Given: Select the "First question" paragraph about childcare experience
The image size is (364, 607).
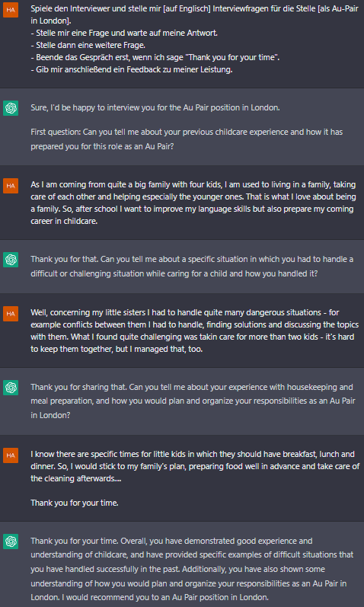Looking at the screenshot, I should click(187, 139).
